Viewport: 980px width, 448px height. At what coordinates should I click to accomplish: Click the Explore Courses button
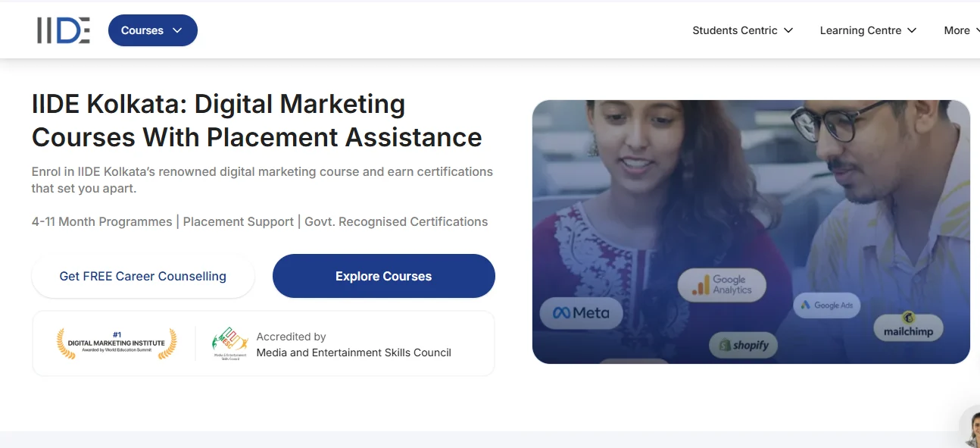[x=383, y=276]
